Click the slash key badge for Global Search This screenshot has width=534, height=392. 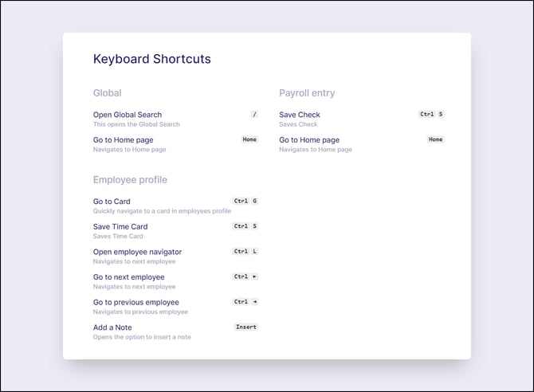[x=254, y=115]
